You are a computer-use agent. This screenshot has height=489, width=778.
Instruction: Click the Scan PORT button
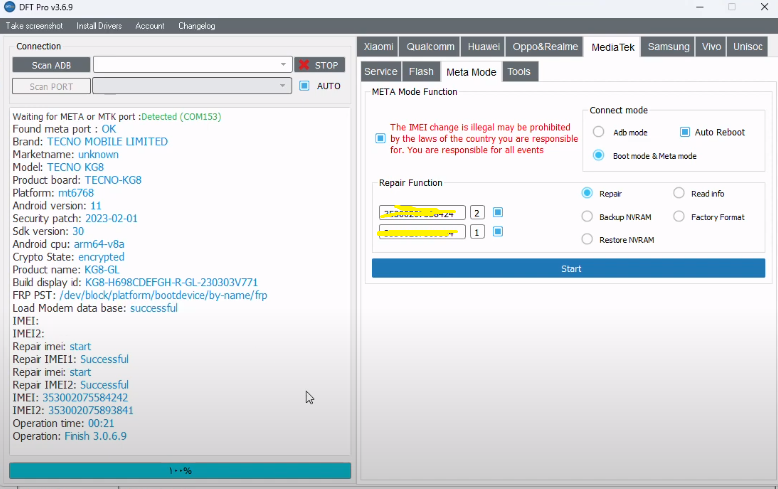pos(50,86)
